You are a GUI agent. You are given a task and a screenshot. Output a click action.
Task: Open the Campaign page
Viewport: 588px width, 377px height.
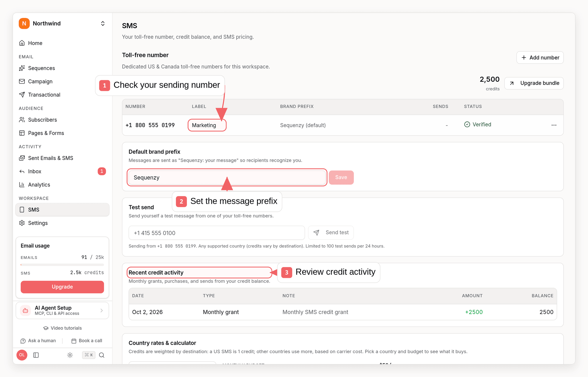(62, 81)
